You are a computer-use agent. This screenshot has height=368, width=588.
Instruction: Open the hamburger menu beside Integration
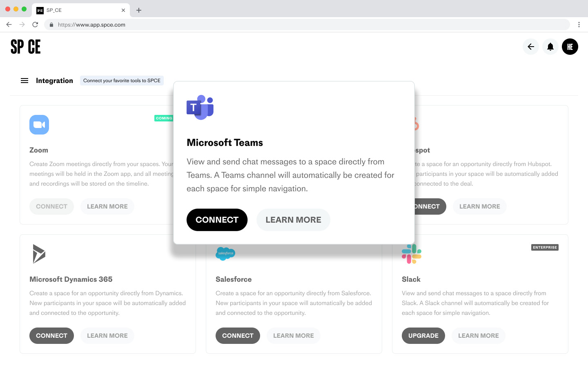pyautogui.click(x=24, y=80)
